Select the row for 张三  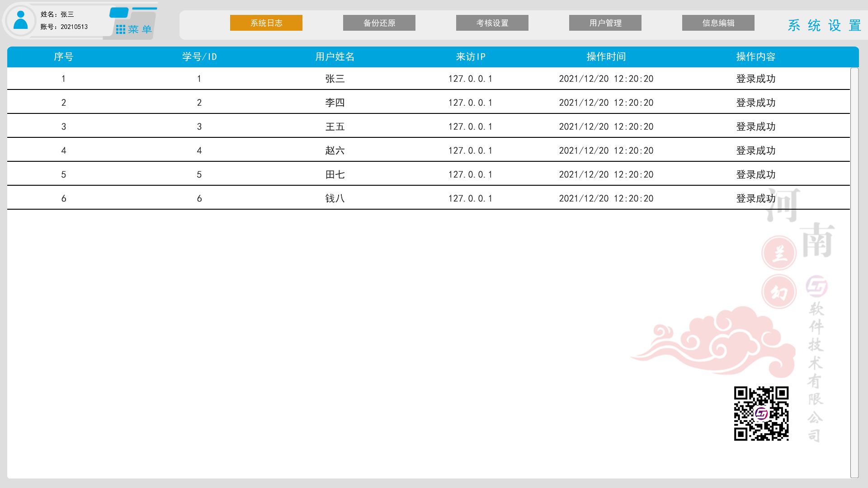pyautogui.click(x=335, y=79)
